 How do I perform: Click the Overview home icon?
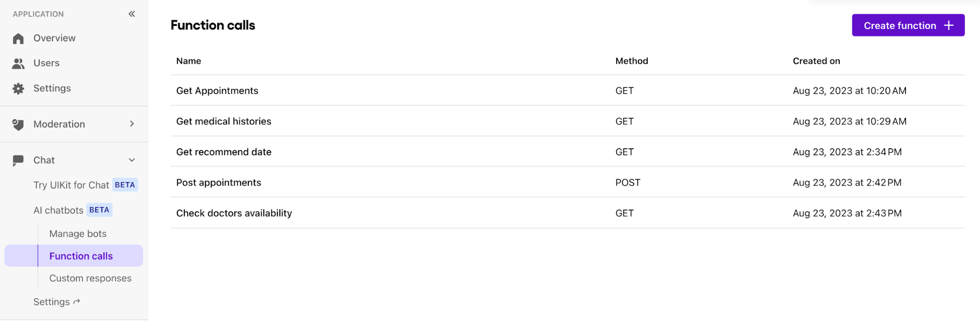click(18, 38)
